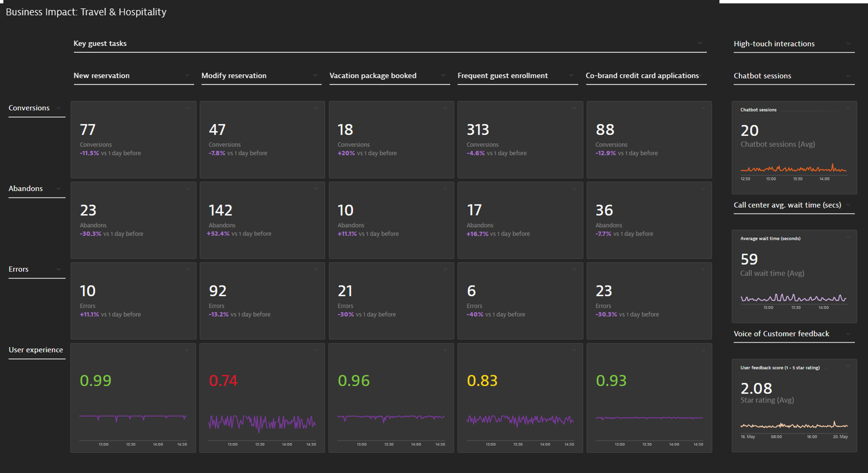868x473 pixels.
Task: Select the Co-brand credit card applications heading
Action: tap(642, 76)
